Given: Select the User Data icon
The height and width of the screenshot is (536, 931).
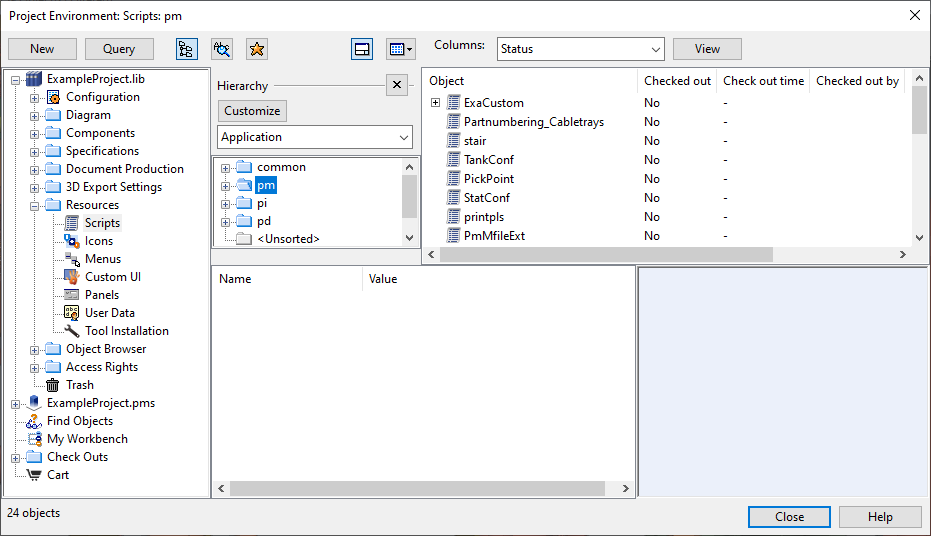Looking at the screenshot, I should (x=72, y=313).
